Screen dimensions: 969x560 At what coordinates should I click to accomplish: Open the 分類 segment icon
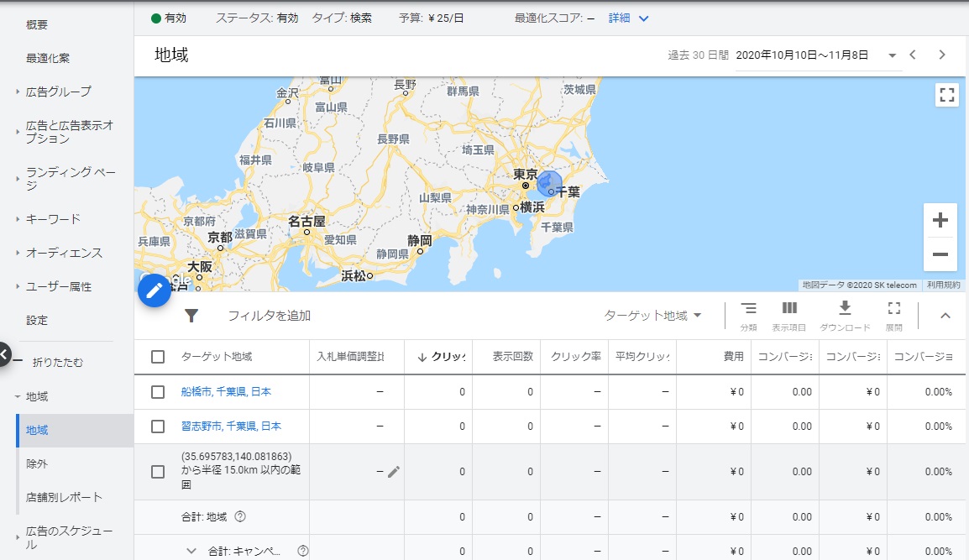[x=748, y=316]
